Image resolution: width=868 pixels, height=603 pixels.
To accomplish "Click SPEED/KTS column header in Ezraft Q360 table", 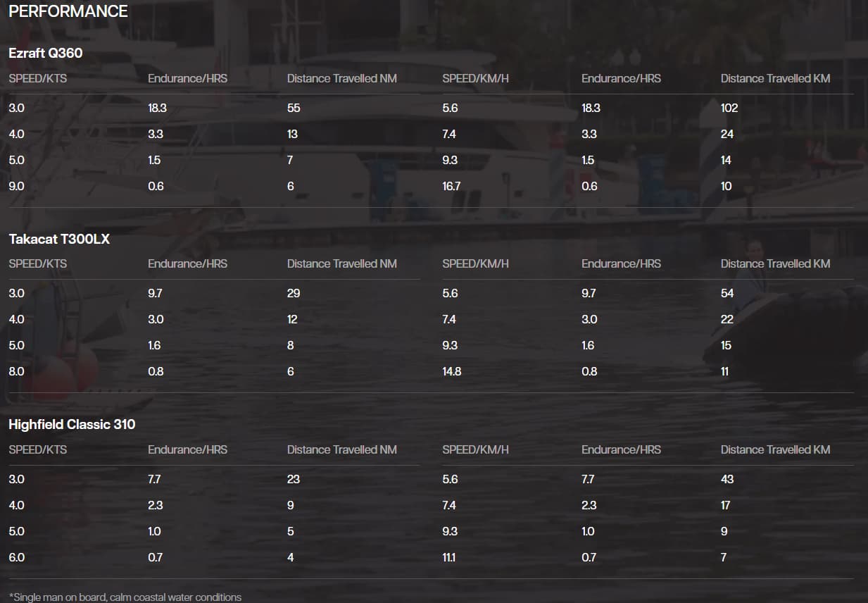I will coord(38,78).
